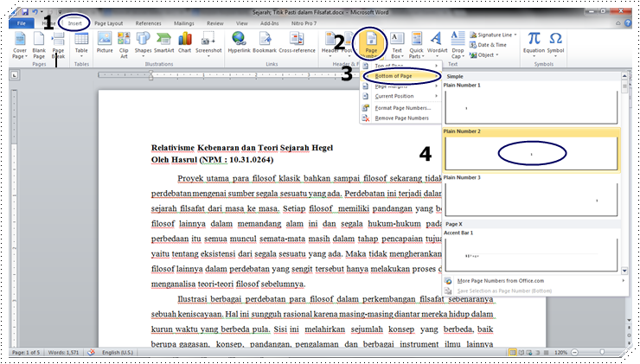Open the Header gallery
This screenshot has width=640, height=364.
pos(330,44)
